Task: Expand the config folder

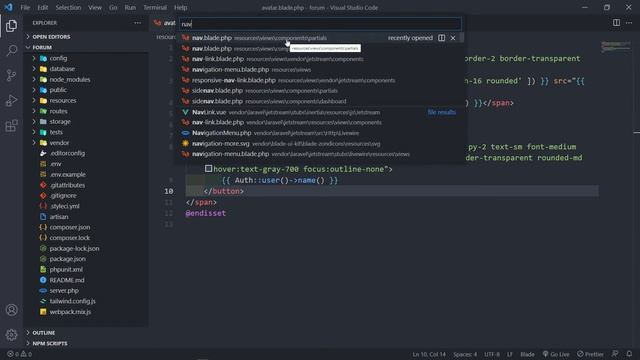Action: click(x=86, y=58)
